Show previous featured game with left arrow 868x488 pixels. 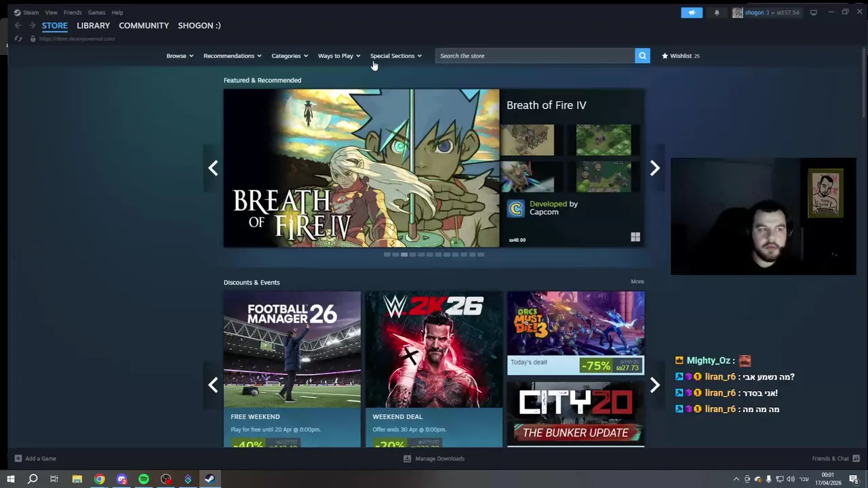pos(213,168)
